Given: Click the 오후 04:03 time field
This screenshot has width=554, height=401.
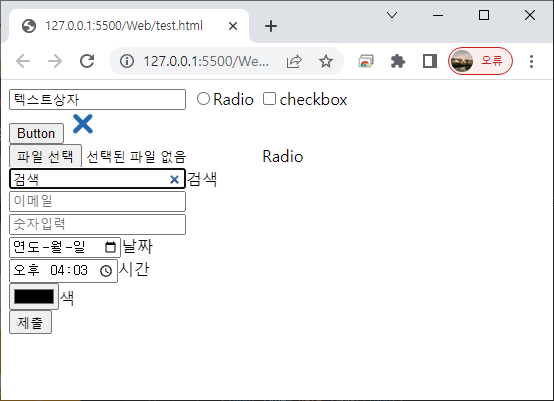Looking at the screenshot, I should [x=63, y=271].
